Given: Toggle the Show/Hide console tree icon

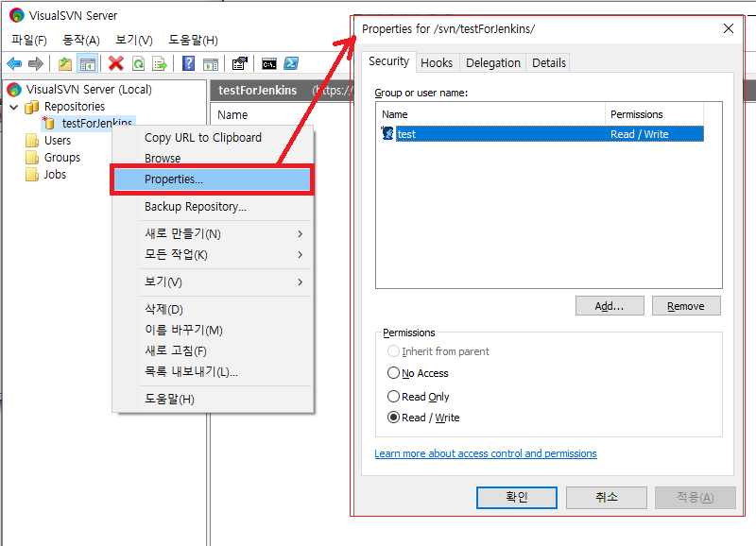Looking at the screenshot, I should [x=87, y=63].
